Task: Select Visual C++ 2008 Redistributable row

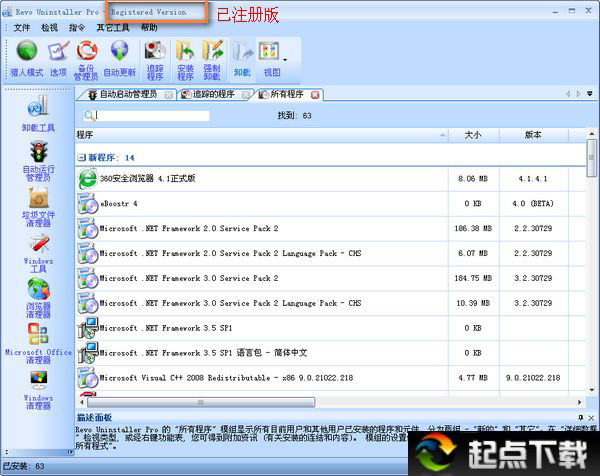Action: point(331,378)
